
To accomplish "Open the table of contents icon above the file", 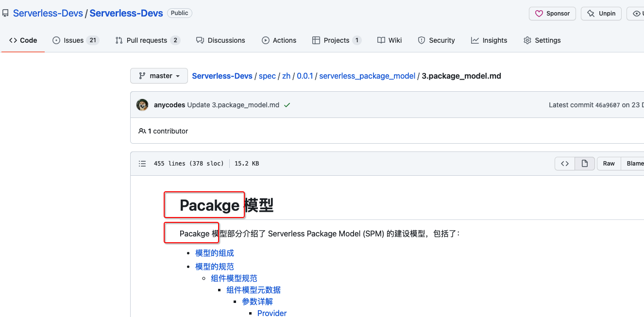I will (142, 163).
